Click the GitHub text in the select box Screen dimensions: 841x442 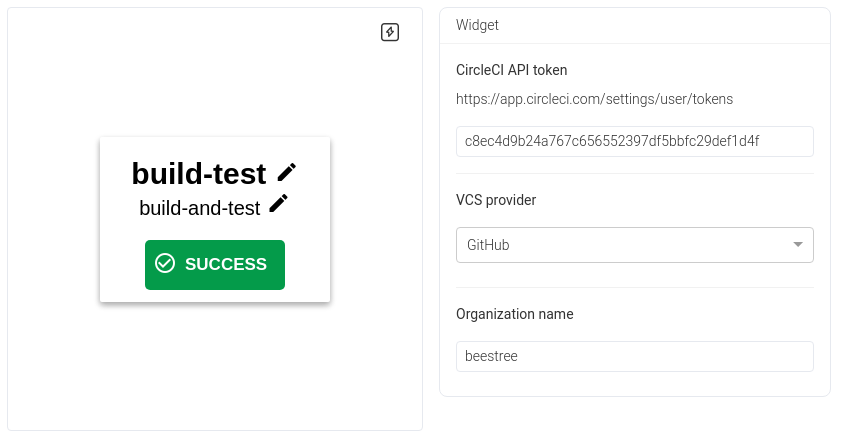487,245
